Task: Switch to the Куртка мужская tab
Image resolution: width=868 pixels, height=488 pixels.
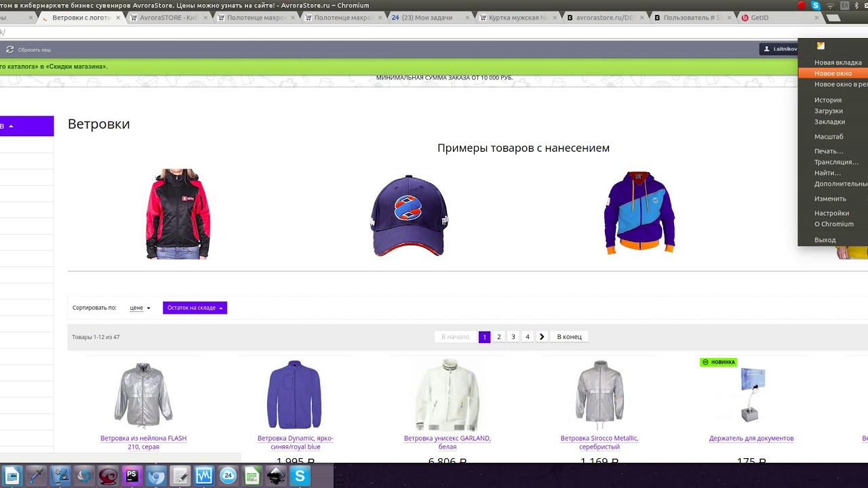Action: 519,18
